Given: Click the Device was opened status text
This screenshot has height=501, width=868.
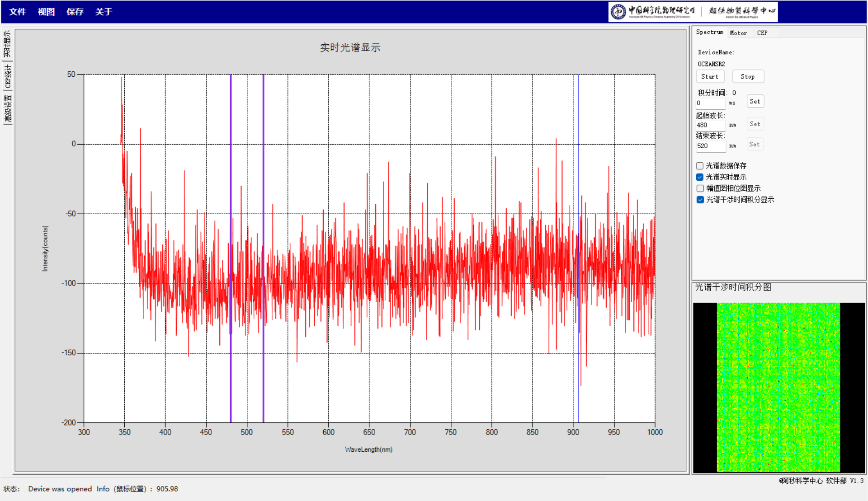Looking at the screenshot, I should click(60, 489).
